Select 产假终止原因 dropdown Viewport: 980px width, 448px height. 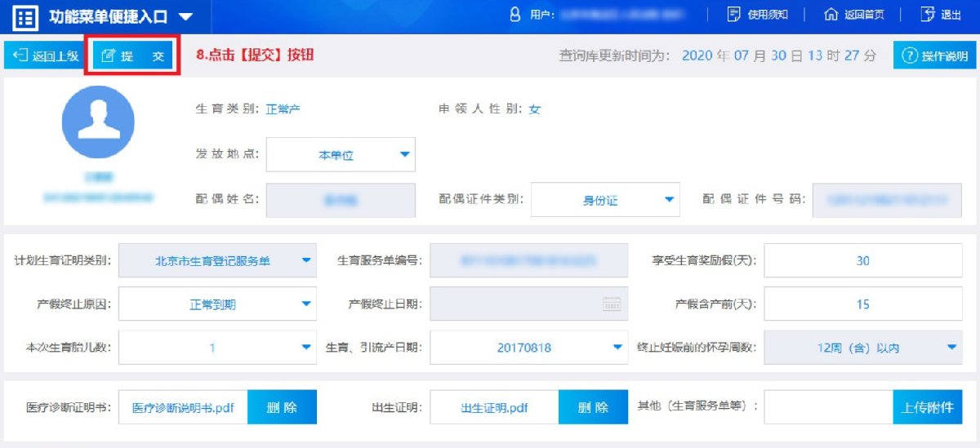pos(217,304)
